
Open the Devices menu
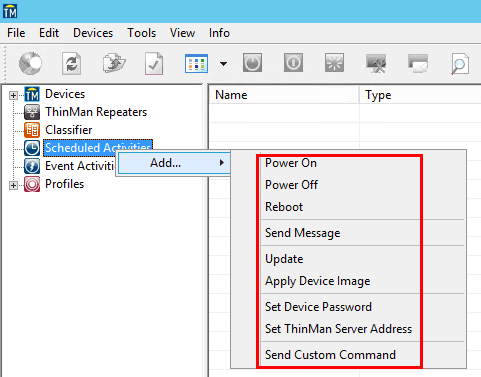[x=93, y=33]
